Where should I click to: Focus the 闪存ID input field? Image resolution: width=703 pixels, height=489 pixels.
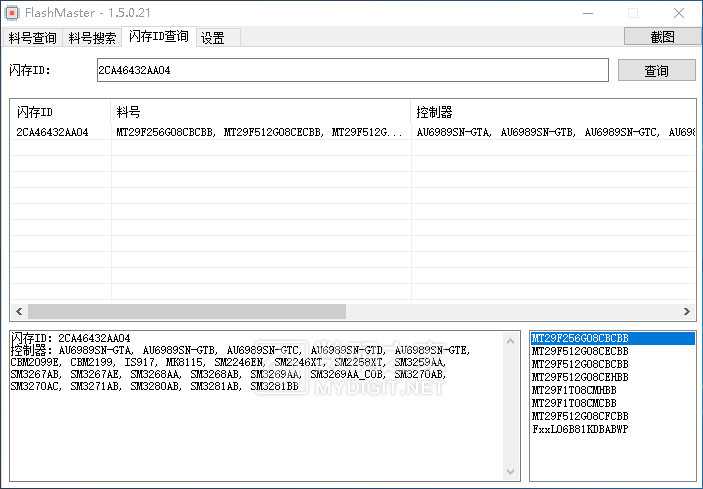pyautogui.click(x=352, y=70)
